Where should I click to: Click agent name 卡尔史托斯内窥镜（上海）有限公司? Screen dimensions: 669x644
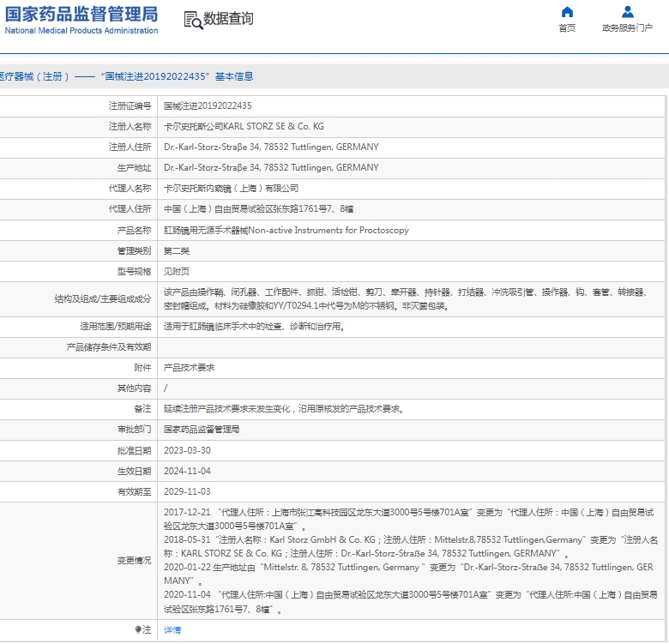(x=232, y=189)
